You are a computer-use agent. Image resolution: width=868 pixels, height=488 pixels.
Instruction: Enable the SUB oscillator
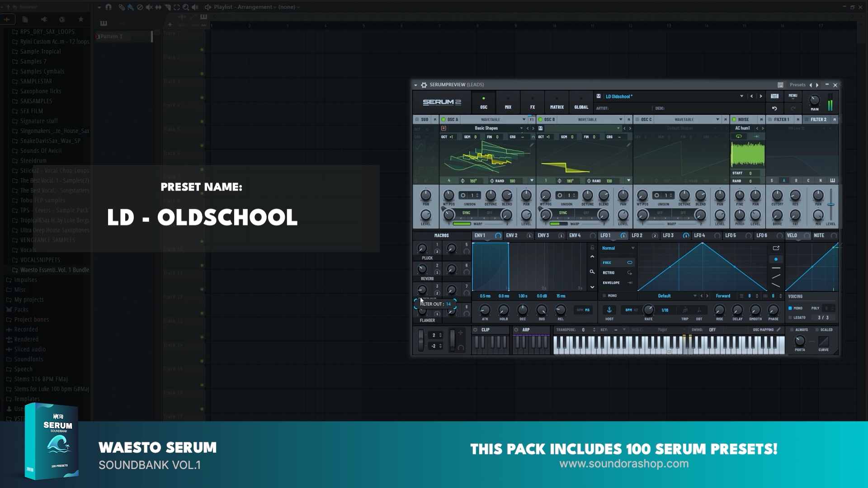417,120
